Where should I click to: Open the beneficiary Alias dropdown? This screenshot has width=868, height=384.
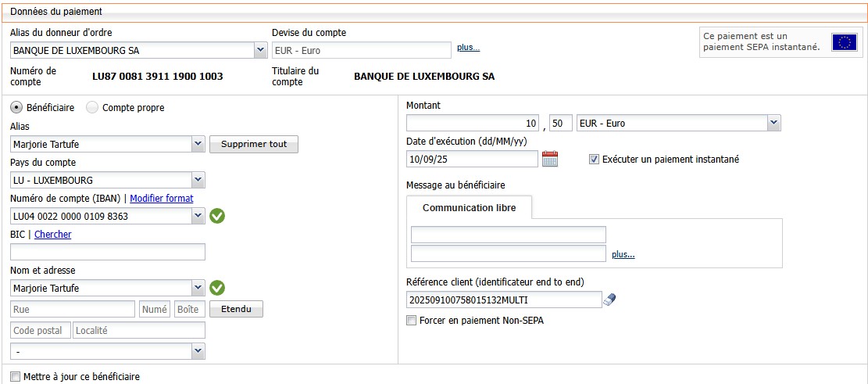tap(198, 144)
